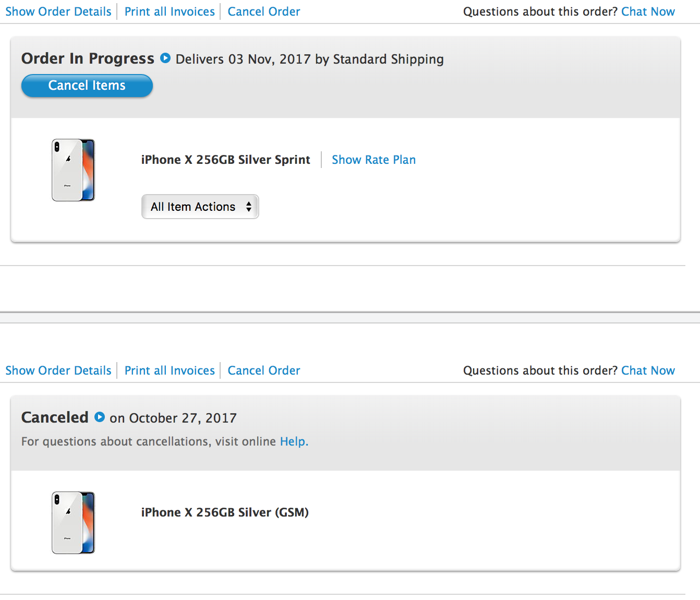Click the iPhone X 256GB Silver (GSM) title
This screenshot has width=700, height=600.
(225, 512)
